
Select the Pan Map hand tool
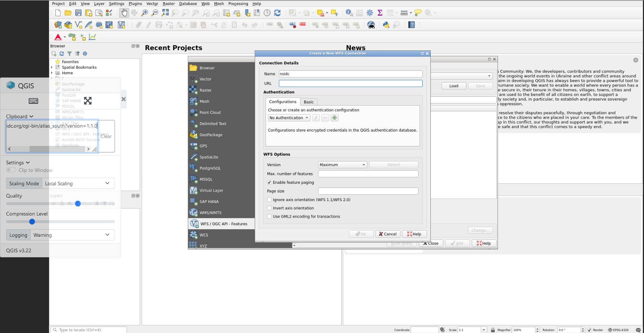click(x=124, y=13)
